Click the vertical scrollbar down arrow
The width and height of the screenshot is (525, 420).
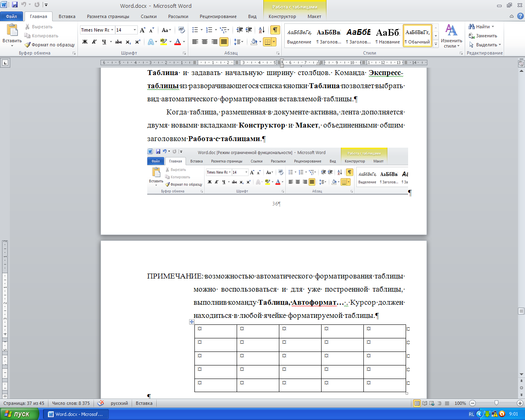point(521,374)
